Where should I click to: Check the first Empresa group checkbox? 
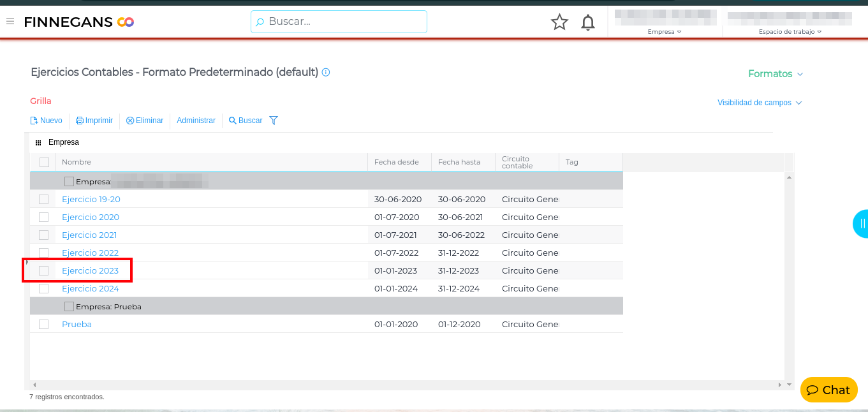click(x=69, y=182)
